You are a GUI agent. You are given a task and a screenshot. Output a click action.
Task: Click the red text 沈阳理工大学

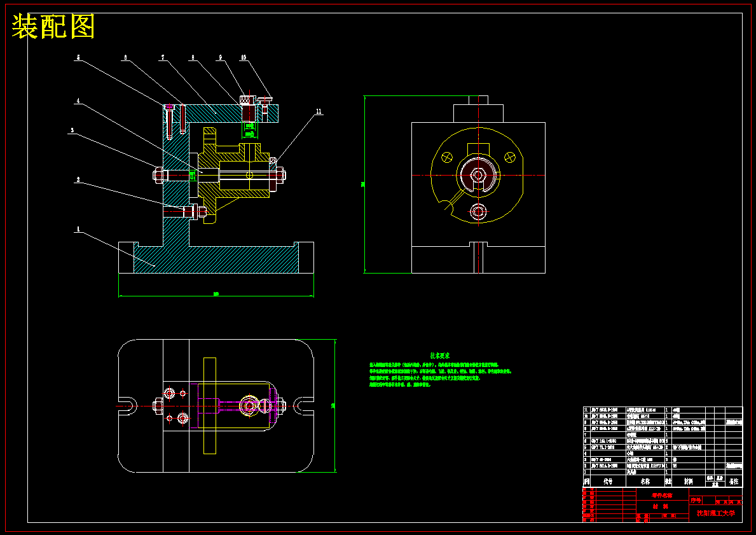(x=716, y=513)
